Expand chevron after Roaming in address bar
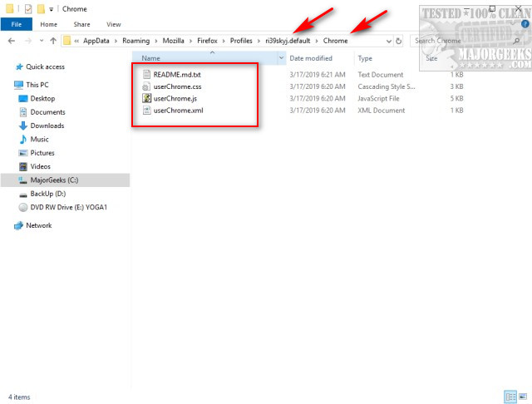The image size is (532, 404). tap(156, 41)
